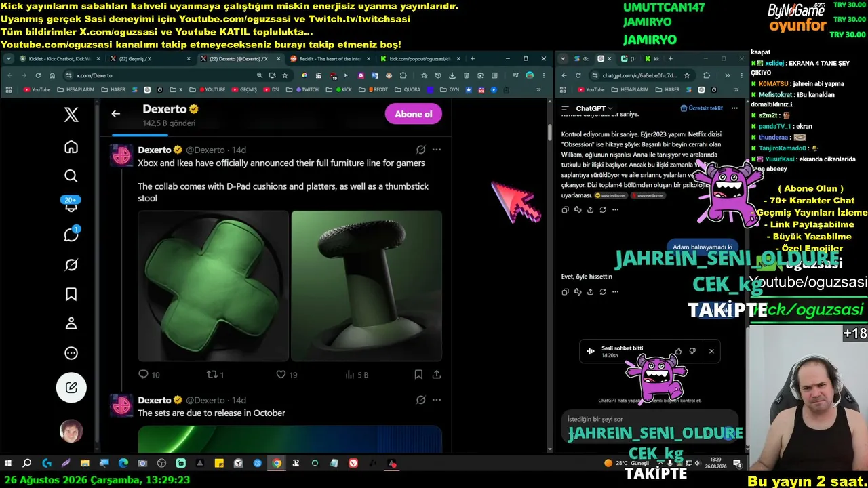The width and height of the screenshot is (868, 488).
Task: Show more bookmarks in left Chrome window
Action: 539,89
